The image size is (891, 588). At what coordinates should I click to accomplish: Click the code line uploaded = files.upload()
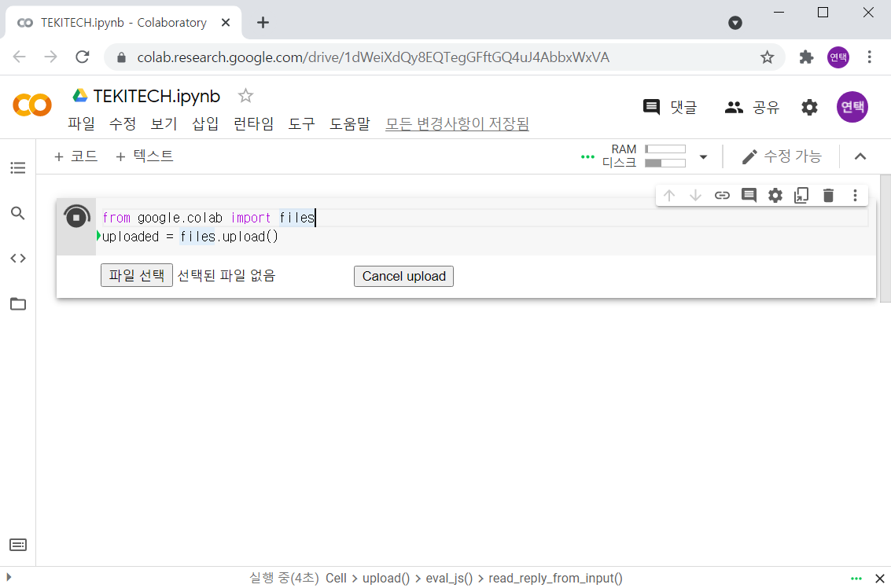pyautogui.click(x=190, y=237)
